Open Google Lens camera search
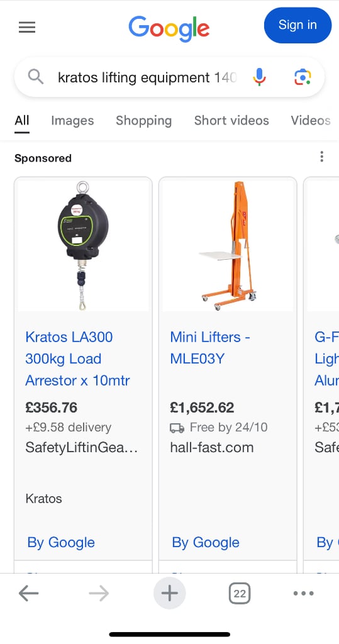 click(x=303, y=77)
